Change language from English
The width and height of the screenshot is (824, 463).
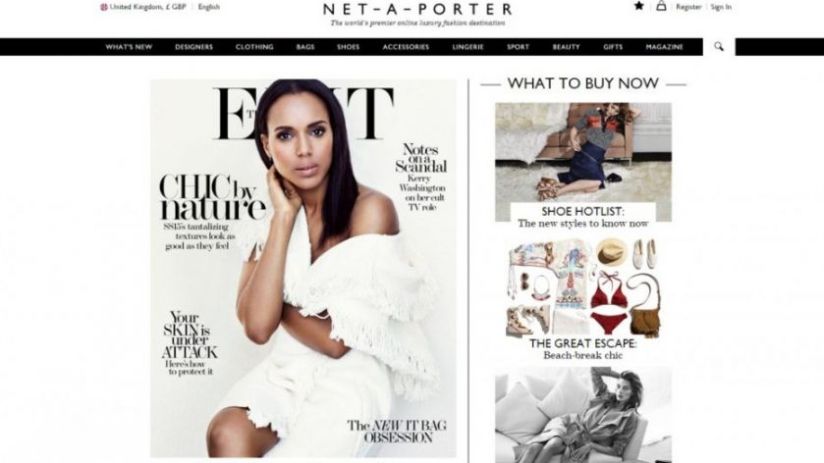(209, 7)
